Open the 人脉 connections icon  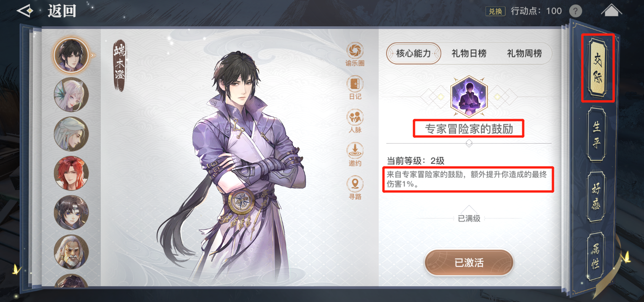(355, 121)
